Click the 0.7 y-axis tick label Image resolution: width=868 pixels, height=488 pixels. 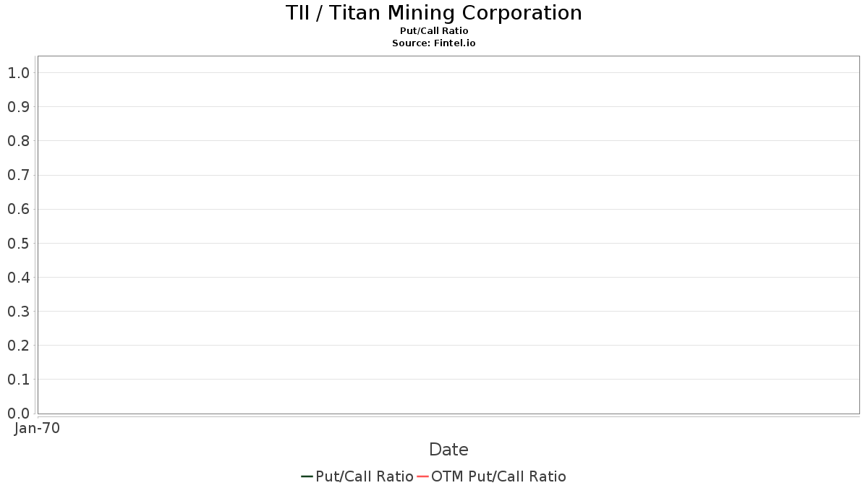click(18, 175)
